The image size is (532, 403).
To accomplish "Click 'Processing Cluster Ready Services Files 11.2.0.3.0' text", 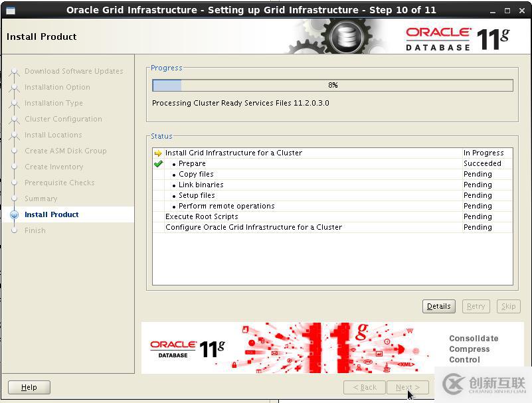I will click(240, 103).
